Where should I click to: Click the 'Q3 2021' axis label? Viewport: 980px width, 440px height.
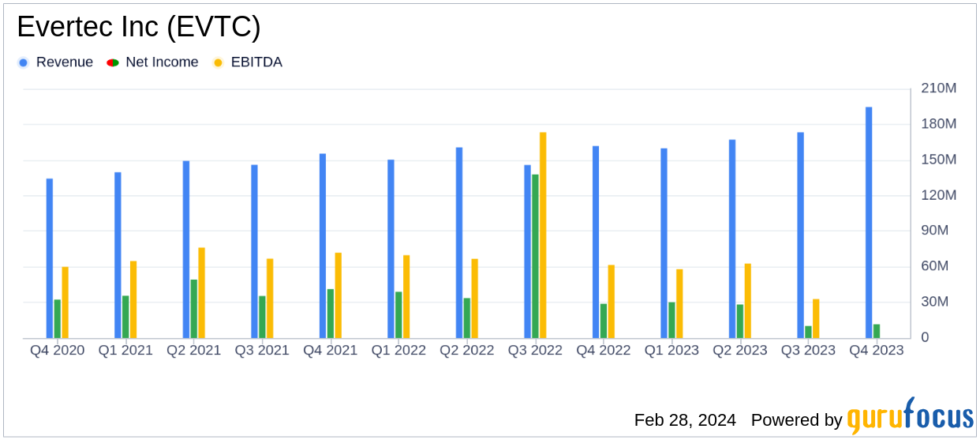262,351
